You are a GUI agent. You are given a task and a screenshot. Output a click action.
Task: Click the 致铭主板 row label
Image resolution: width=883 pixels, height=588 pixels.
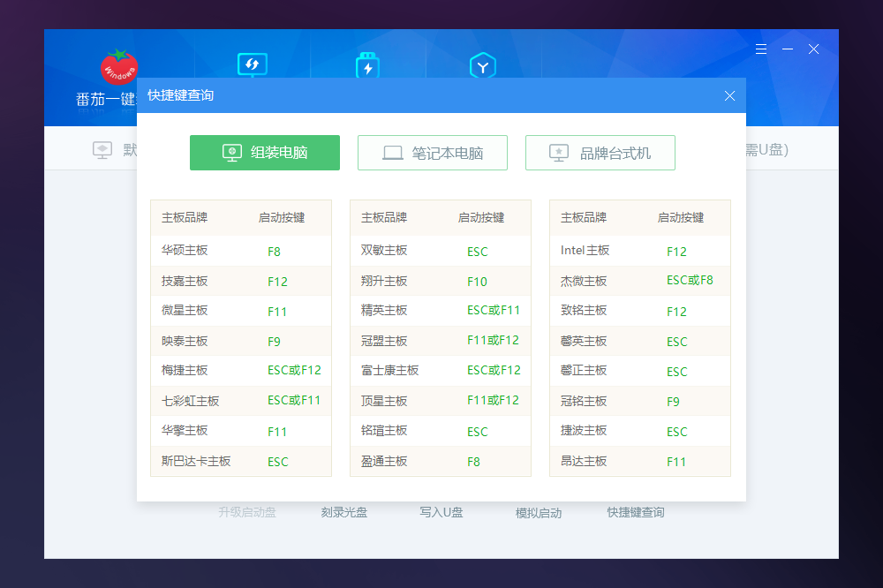coord(584,311)
